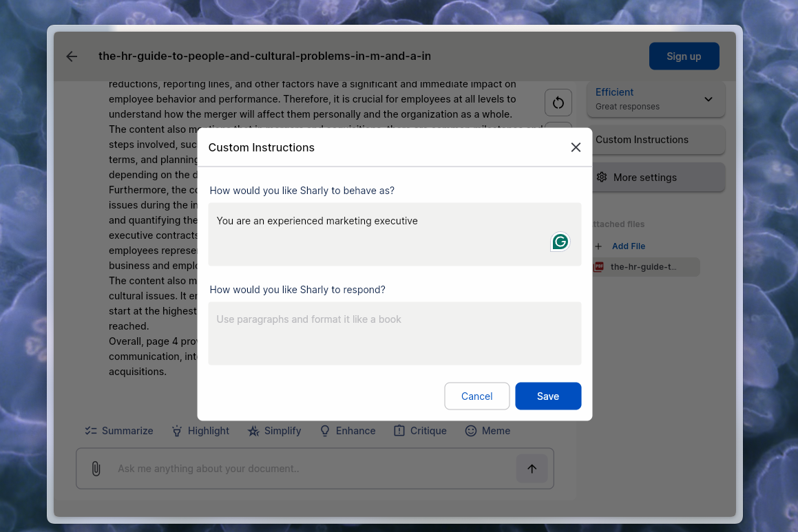Go back using the arrow icon
The image size is (798, 532).
pos(72,56)
